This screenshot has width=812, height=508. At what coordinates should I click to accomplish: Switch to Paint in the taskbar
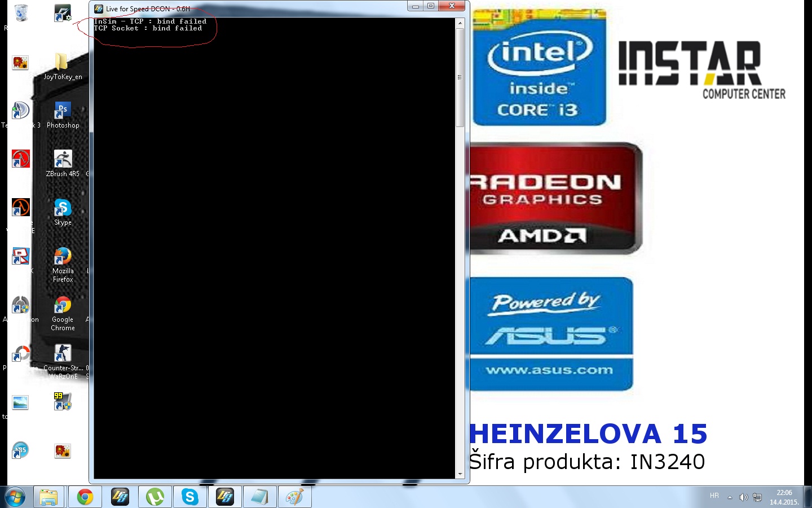click(x=295, y=497)
